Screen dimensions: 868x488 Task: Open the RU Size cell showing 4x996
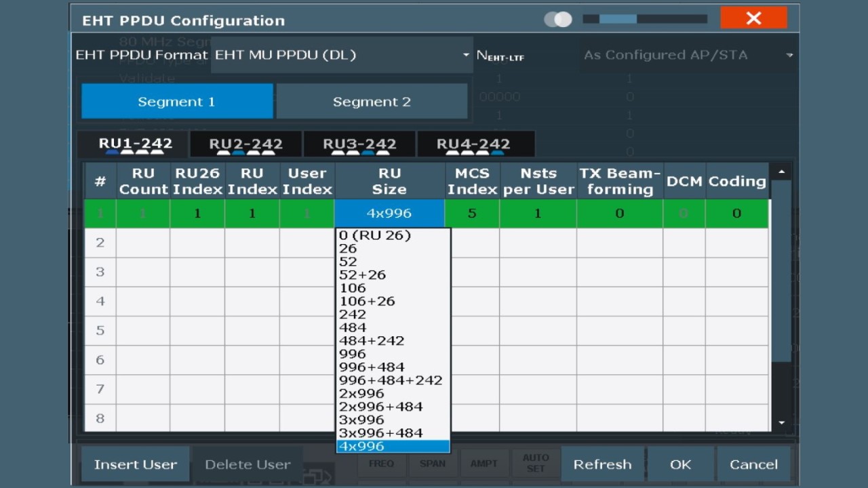pyautogui.click(x=389, y=213)
